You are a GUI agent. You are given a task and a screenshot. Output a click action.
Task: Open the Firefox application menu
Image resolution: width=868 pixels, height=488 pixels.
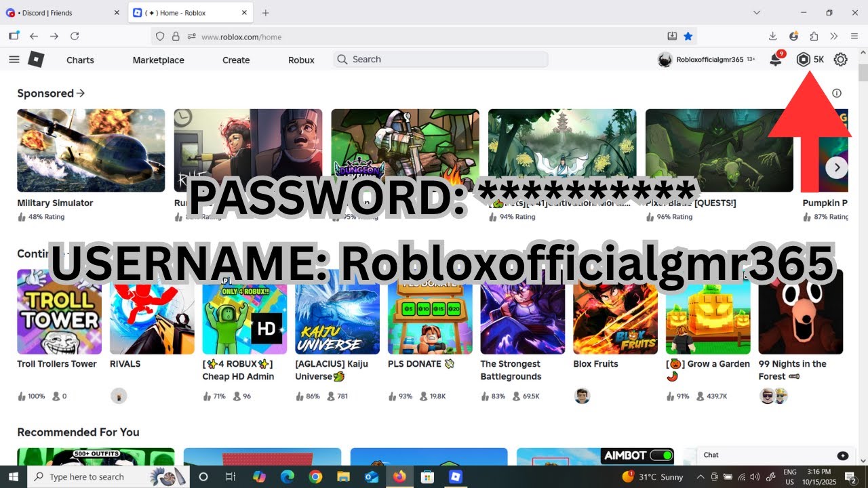coord(854,36)
